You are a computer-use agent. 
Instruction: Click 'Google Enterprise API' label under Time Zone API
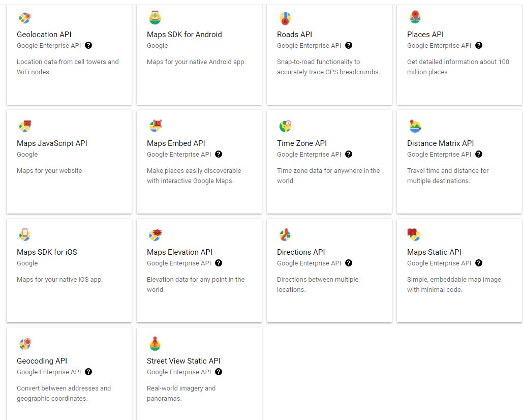coord(309,155)
